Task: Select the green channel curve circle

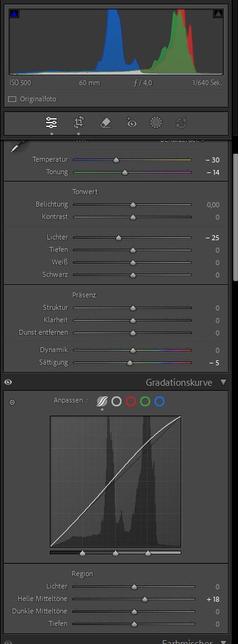Action: (x=145, y=401)
